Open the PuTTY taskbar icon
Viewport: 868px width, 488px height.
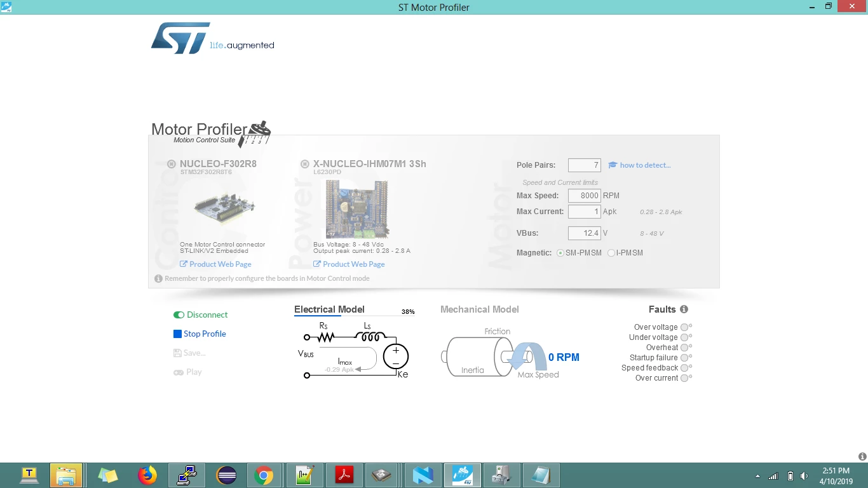pos(186,475)
